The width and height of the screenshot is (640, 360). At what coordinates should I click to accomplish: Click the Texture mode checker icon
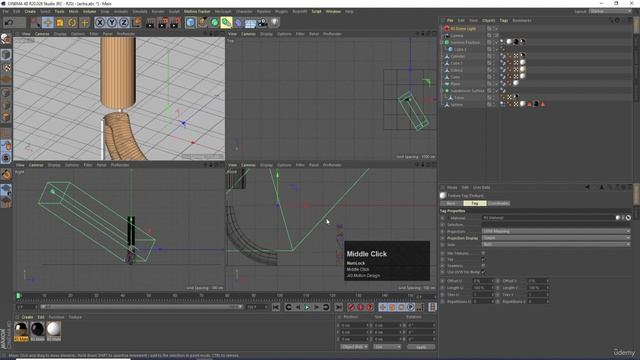click(x=6, y=67)
